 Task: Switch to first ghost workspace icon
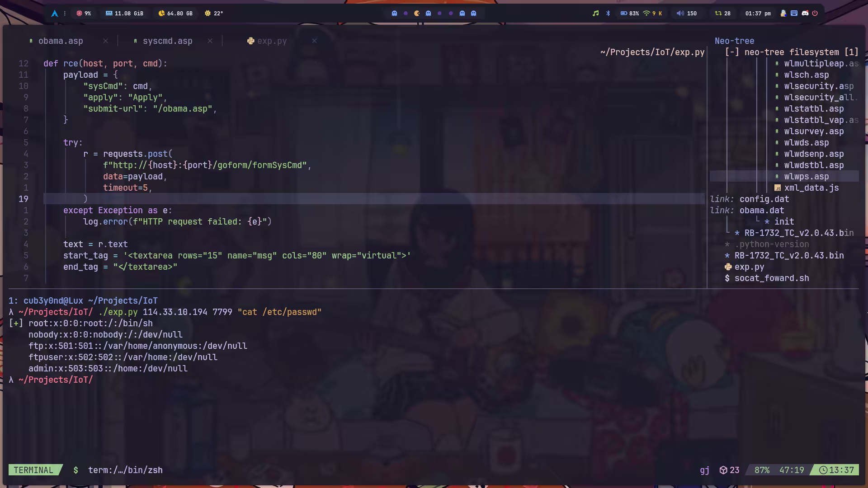click(x=394, y=14)
